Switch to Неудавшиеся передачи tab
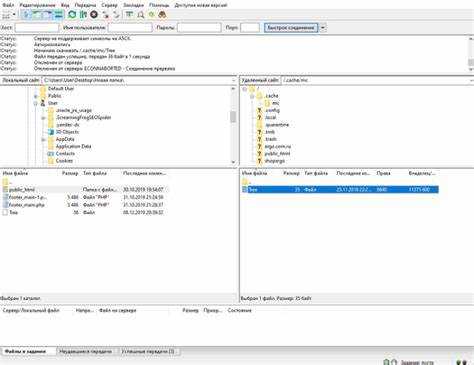The image size is (474, 365). pos(86,351)
